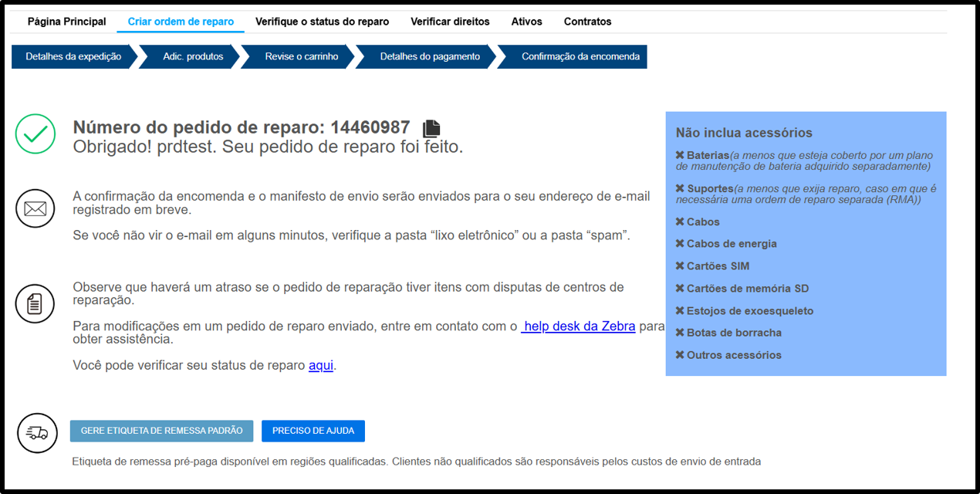Viewport: 980px width, 494px height.
Task: Open the Verificar direitos tab
Action: pyautogui.click(x=450, y=22)
